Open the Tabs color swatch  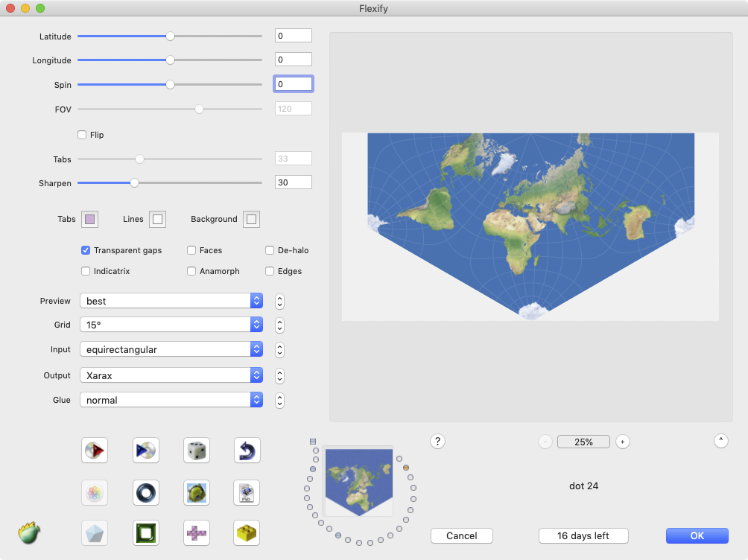coord(89,219)
